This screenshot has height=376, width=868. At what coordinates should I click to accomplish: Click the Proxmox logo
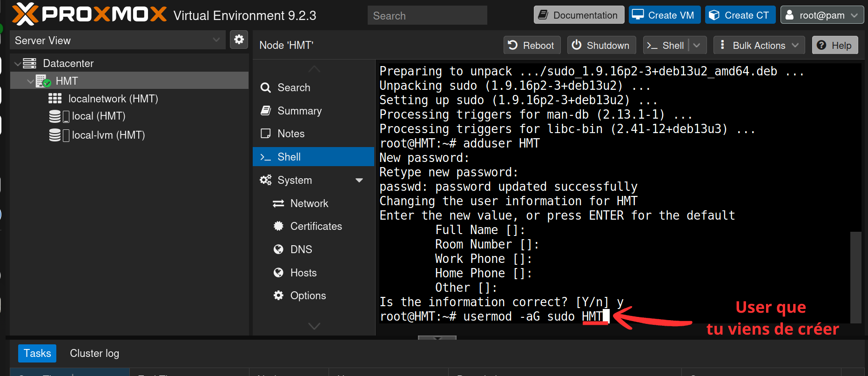[x=89, y=14]
